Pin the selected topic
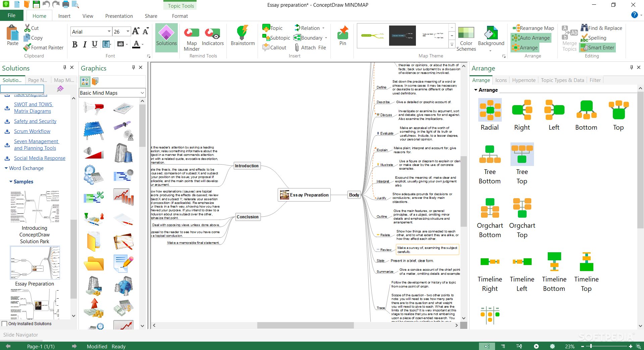Image resolution: width=644 pixels, height=350 pixels. tap(342, 36)
